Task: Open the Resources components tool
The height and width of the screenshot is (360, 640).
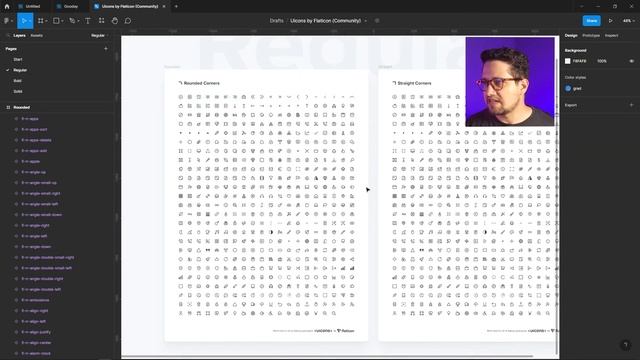Action: pyautogui.click(x=101, y=21)
